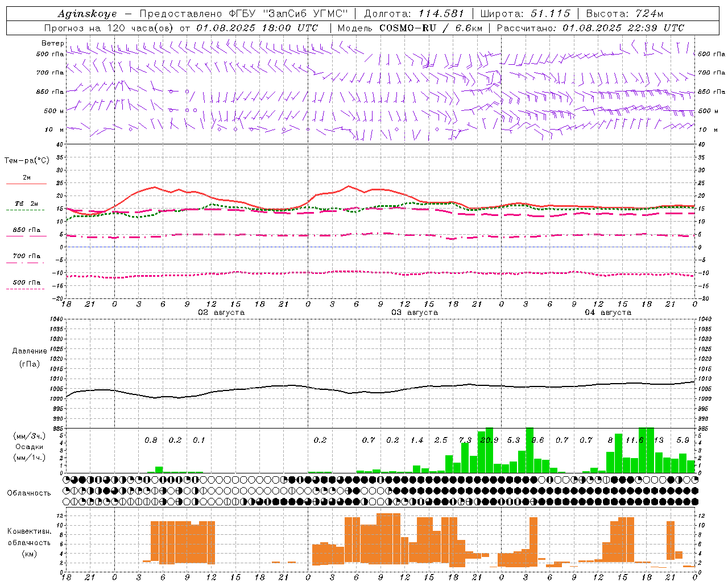Click the 20.9 precipitation value
Screen dimensions: 728x582
490,440
